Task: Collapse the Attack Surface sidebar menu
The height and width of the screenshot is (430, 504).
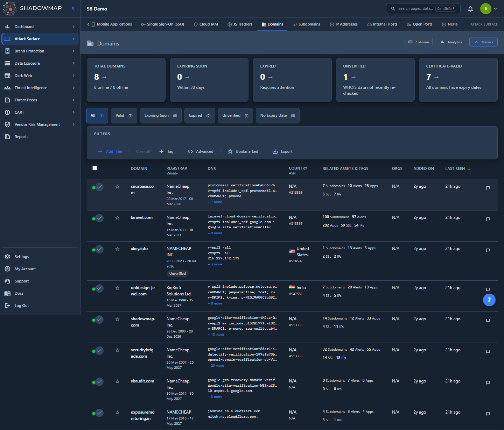Action: click(73, 39)
